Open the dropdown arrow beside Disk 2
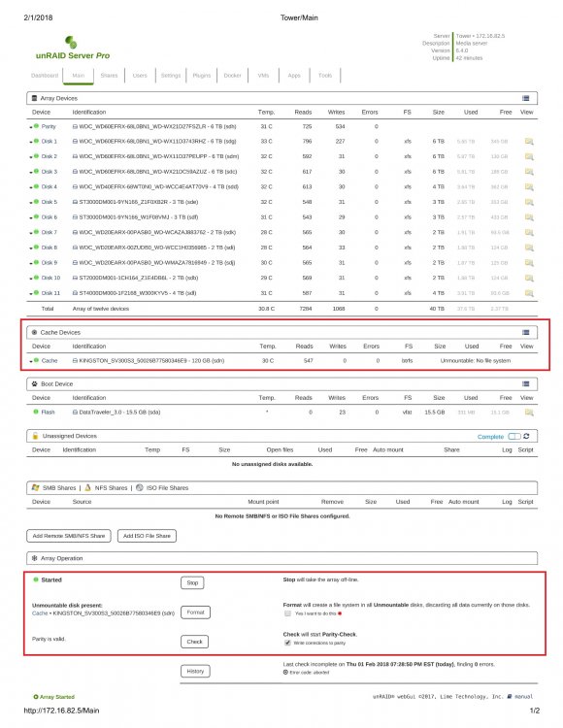This screenshot has height=728, width=563. [x=31, y=157]
